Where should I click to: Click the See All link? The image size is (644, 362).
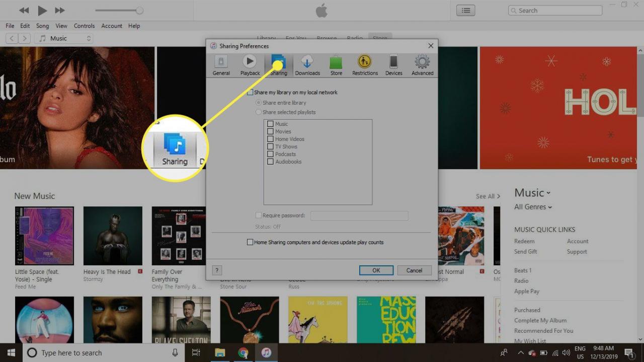click(488, 196)
